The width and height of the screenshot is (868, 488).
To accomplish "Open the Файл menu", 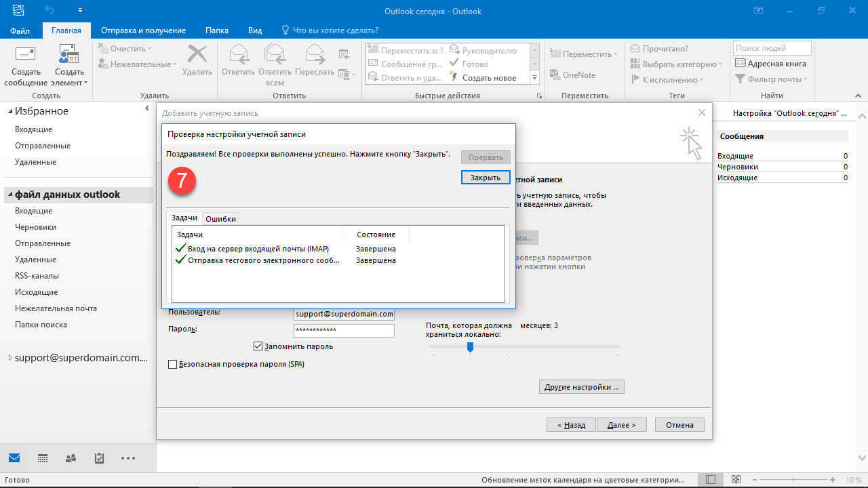I will [x=20, y=30].
